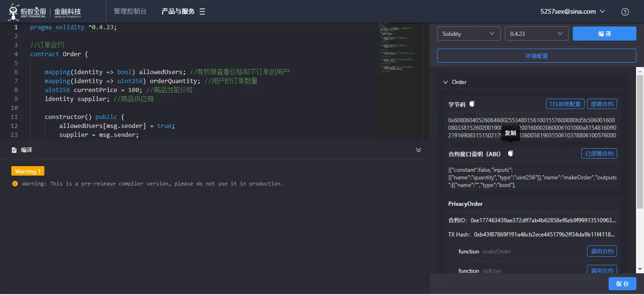Open the Solidity language dropdown

click(x=469, y=34)
